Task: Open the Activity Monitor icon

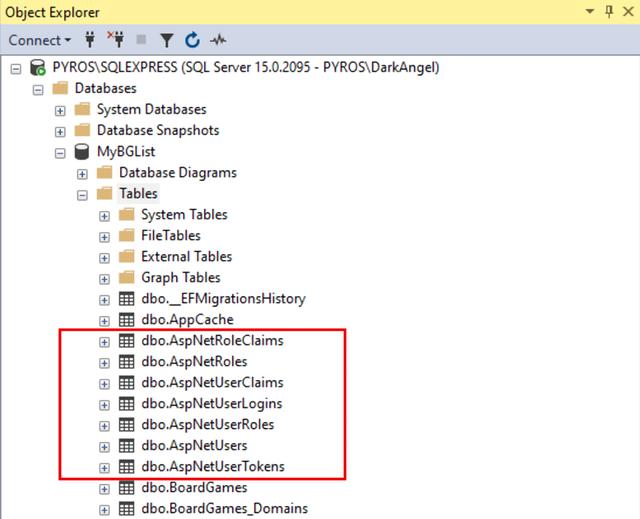Action: [218, 40]
